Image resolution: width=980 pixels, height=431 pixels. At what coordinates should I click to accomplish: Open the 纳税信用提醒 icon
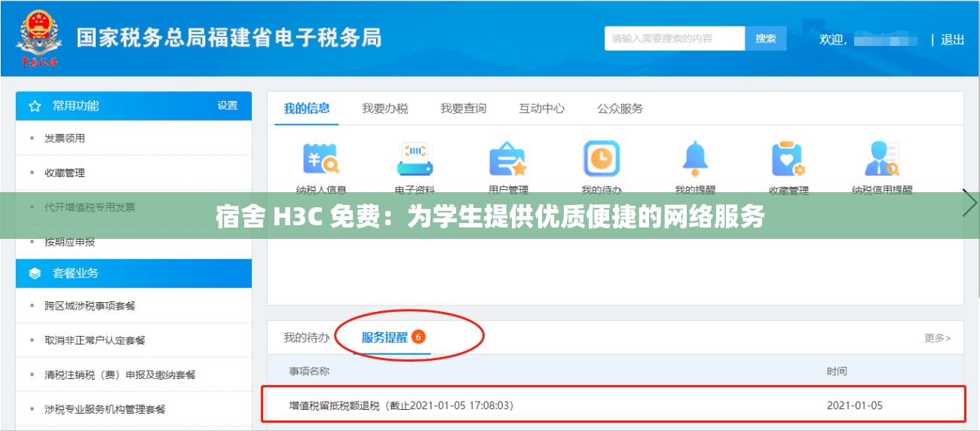882,159
